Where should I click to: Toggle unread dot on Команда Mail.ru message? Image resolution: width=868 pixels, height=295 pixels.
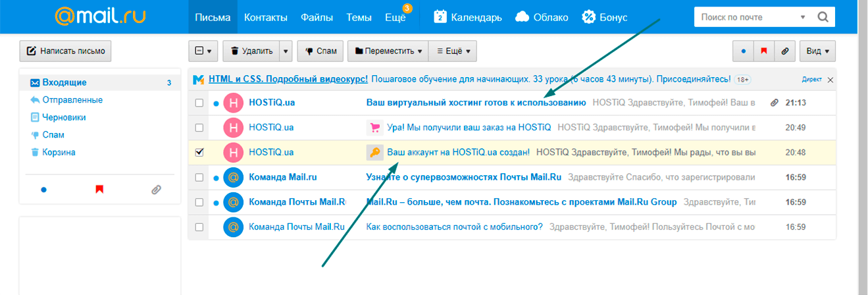point(216,178)
